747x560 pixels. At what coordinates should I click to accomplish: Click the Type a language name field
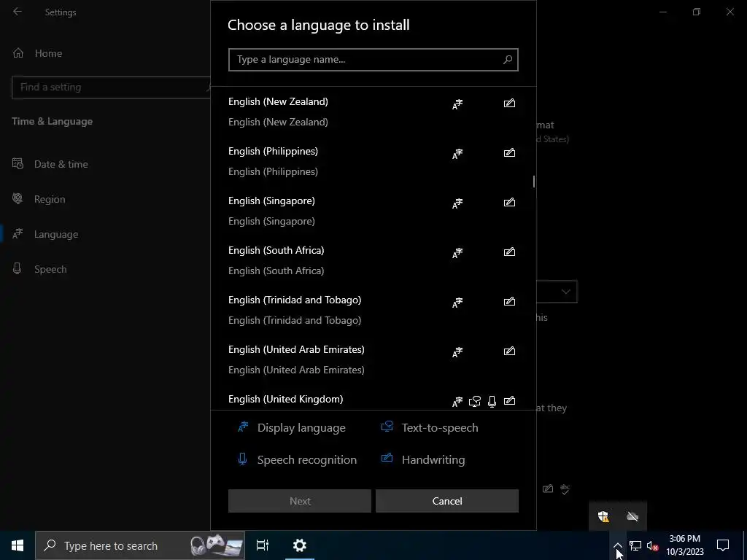[373, 60]
